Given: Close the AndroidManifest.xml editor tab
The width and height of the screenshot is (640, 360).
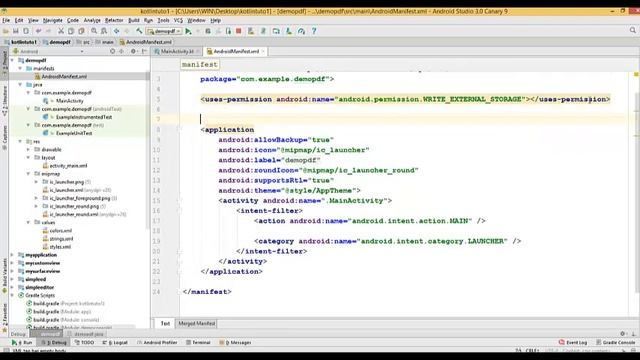Looking at the screenshot, I should pyautogui.click(x=263, y=51).
